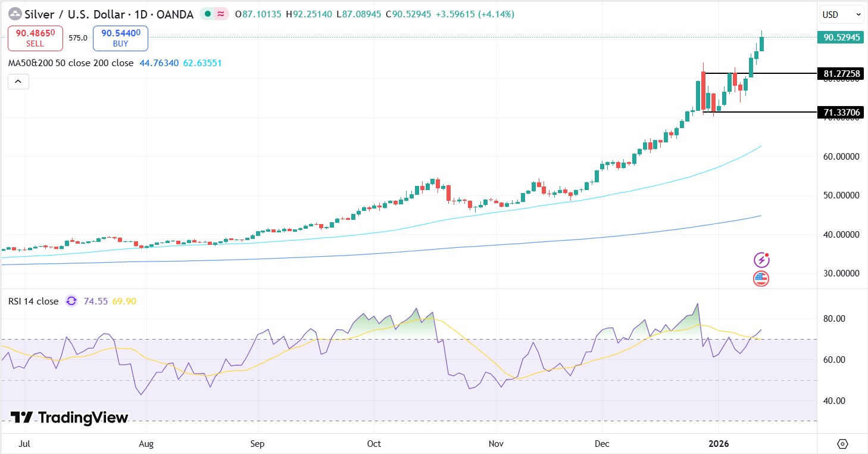This screenshot has height=454, width=868.
Task: Select the MA50&200 indicator legend
Action: pos(71,63)
